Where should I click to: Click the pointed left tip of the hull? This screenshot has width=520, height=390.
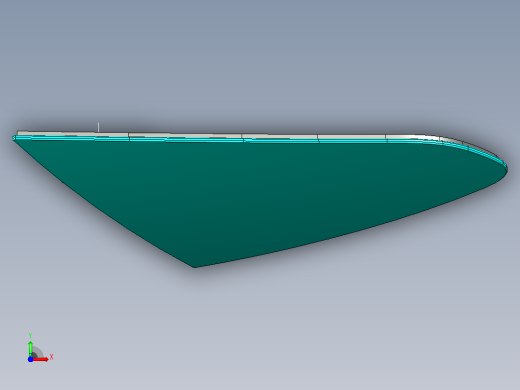(x=14, y=138)
